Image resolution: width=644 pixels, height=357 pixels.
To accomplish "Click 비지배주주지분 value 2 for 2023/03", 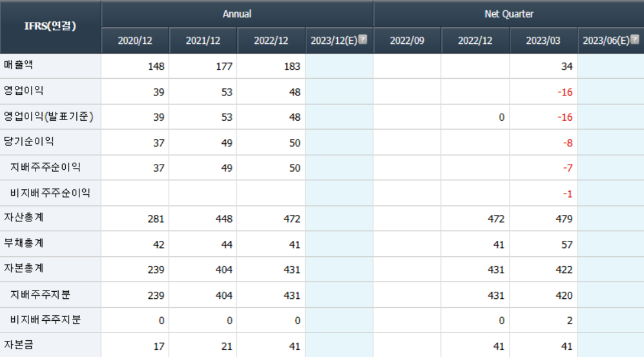I will click(570, 321).
